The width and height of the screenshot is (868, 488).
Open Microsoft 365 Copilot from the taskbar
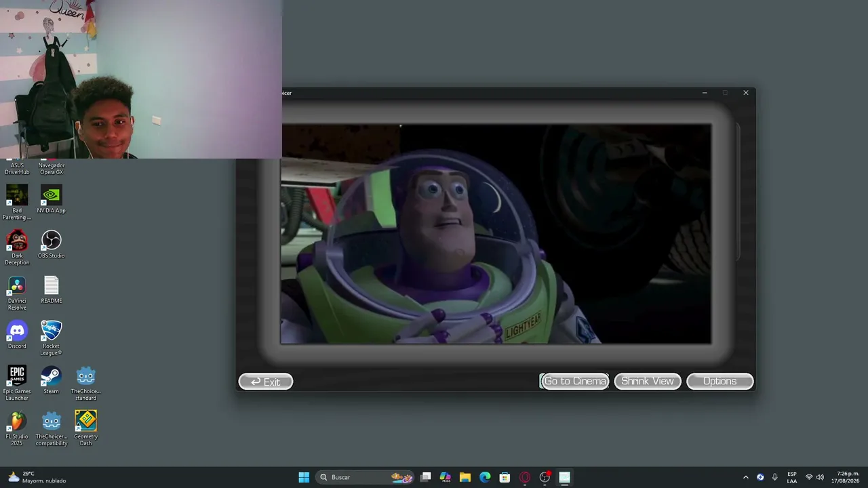click(x=446, y=477)
